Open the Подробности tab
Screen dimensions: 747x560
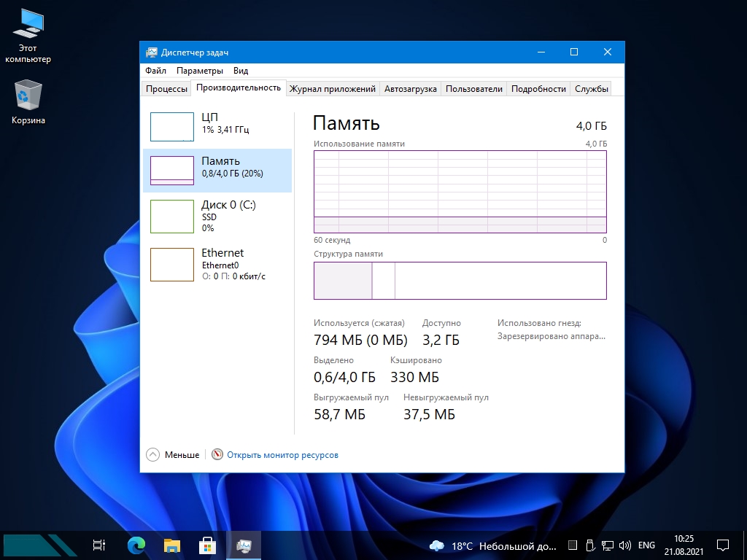538,88
